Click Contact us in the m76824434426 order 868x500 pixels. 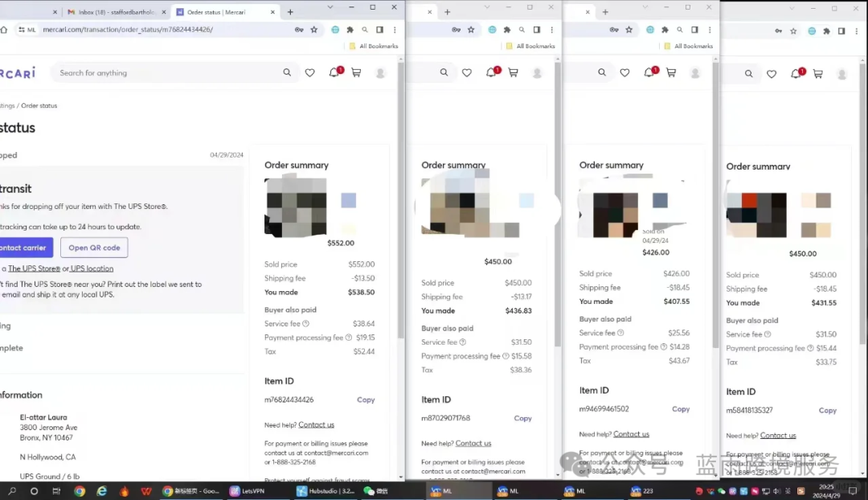pyautogui.click(x=316, y=424)
